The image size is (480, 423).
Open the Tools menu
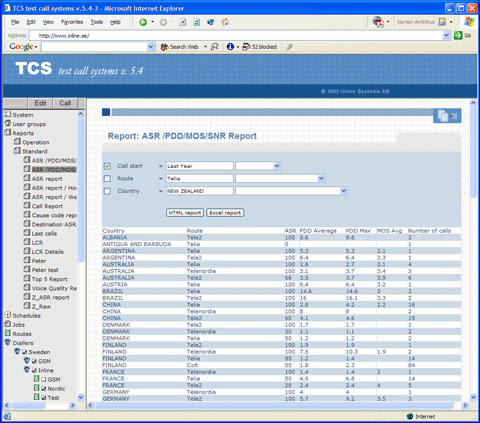[x=97, y=22]
